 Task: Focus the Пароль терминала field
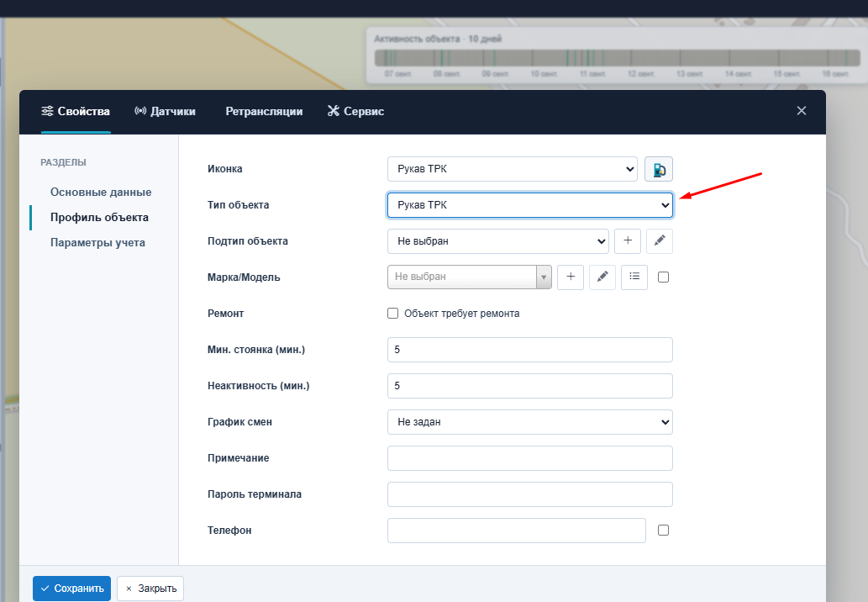[x=530, y=494]
